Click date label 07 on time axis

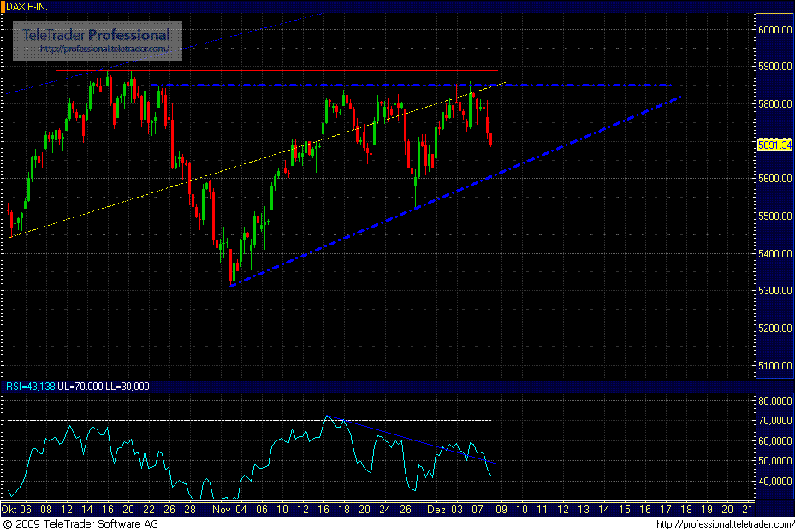tap(478, 510)
